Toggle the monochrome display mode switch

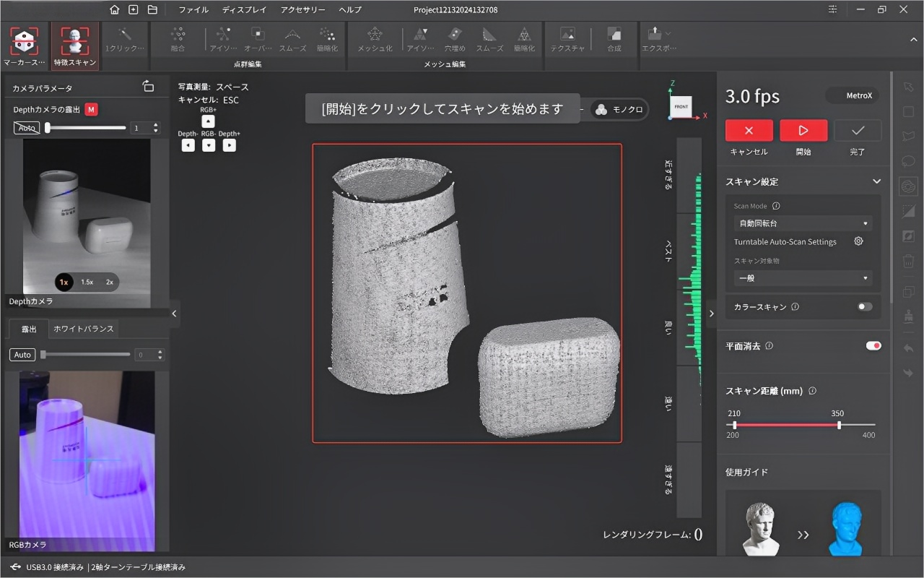tap(619, 109)
